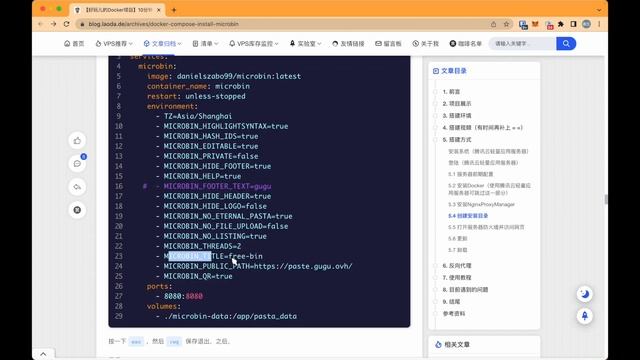Click the 文章目录 panel header icon
Screen dimensions: 640x360
click(x=436, y=71)
